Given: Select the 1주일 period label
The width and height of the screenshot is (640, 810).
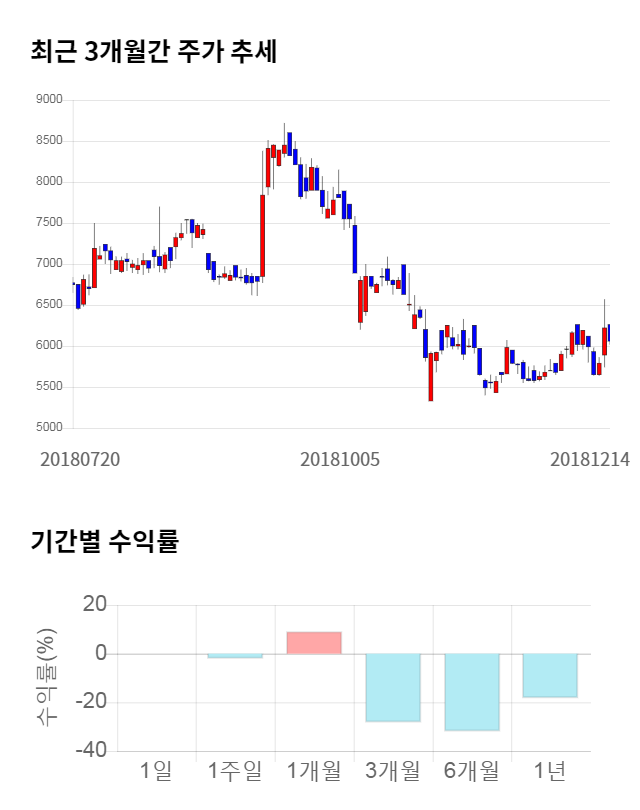Looking at the screenshot, I should 235,771.
